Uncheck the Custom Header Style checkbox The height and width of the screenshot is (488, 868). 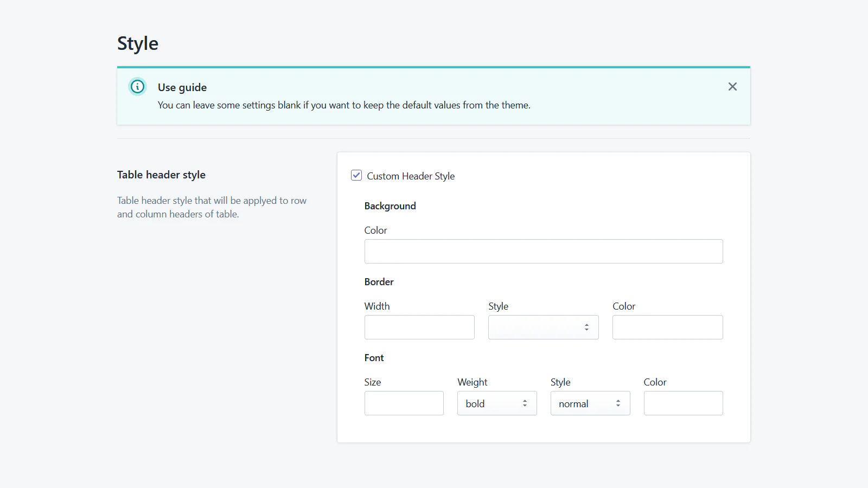(x=356, y=176)
